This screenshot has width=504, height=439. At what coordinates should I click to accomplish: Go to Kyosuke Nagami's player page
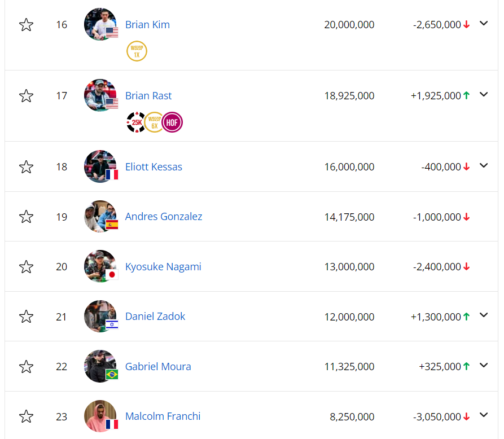(163, 267)
